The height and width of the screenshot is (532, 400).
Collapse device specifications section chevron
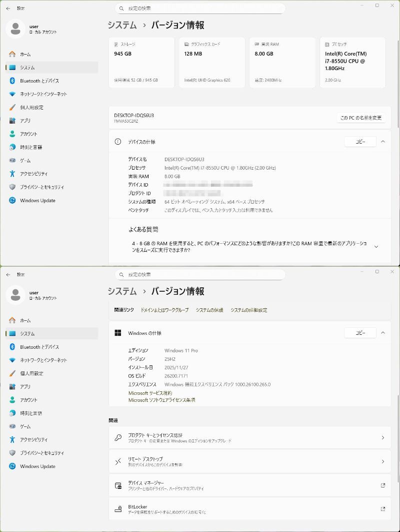(382, 142)
